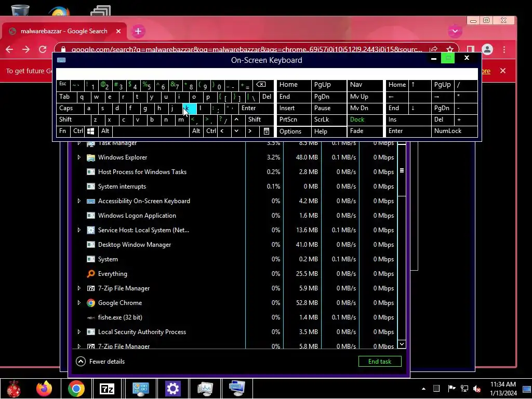Open Google Chrome from the taskbar
The width and height of the screenshot is (532, 399).
[x=76, y=389]
